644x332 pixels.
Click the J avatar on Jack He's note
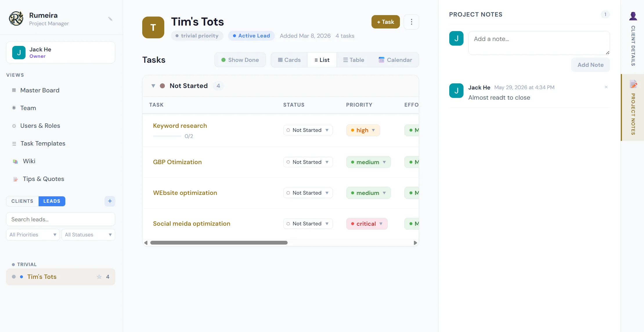pyautogui.click(x=456, y=91)
